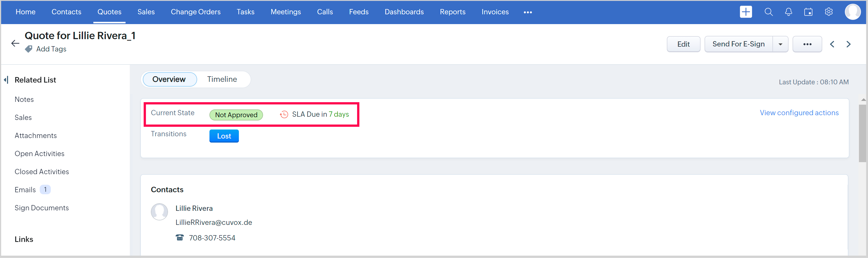Click the plus quick-create icon
Image resolution: width=868 pixels, height=258 pixels.
(746, 12)
